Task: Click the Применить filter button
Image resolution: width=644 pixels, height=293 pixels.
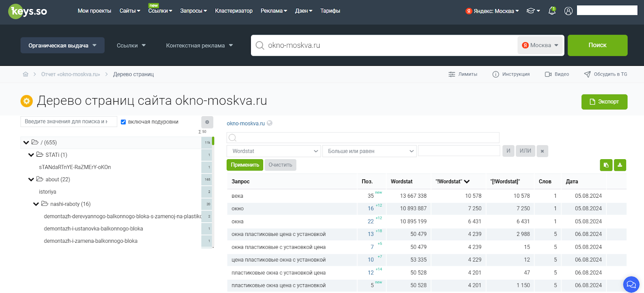Action: click(x=245, y=165)
